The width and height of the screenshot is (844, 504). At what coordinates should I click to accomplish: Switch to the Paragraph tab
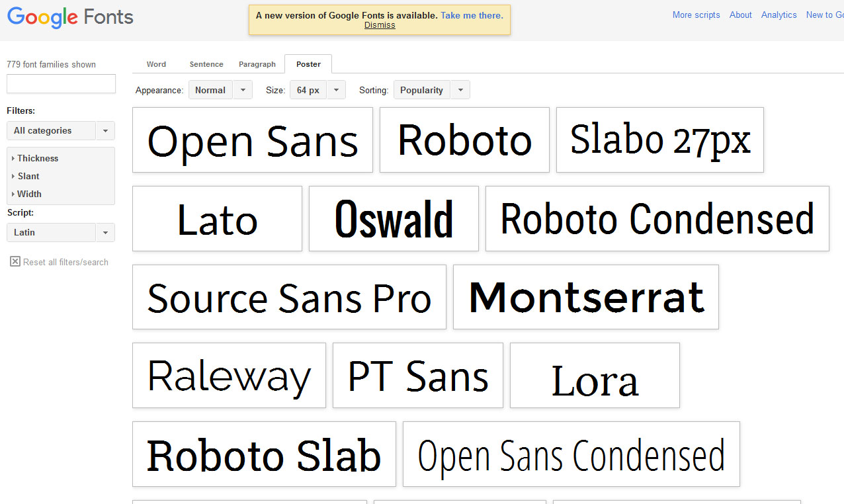pos(257,64)
